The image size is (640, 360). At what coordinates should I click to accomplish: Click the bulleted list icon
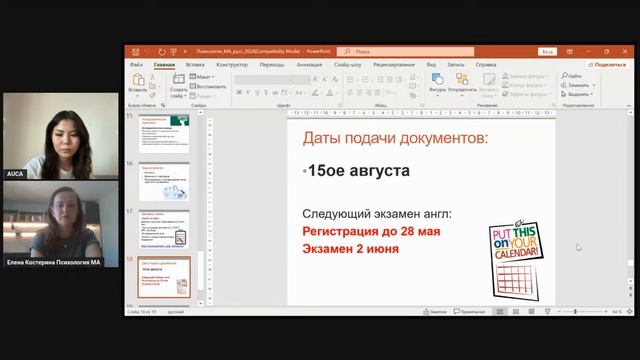tap(351, 80)
